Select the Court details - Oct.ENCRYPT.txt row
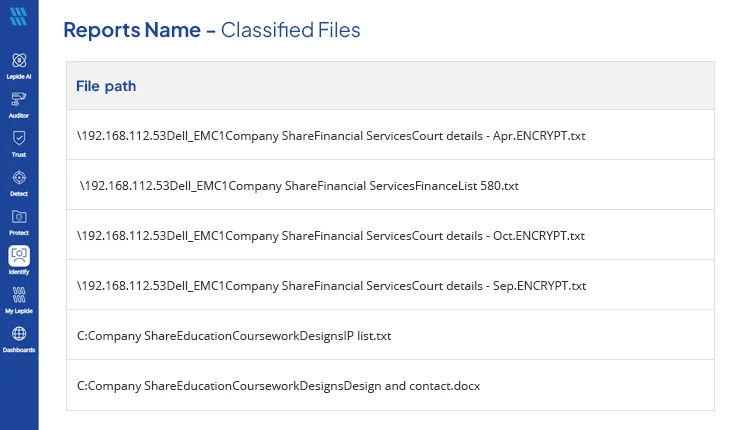This screenshot has width=731, height=430. click(390, 235)
